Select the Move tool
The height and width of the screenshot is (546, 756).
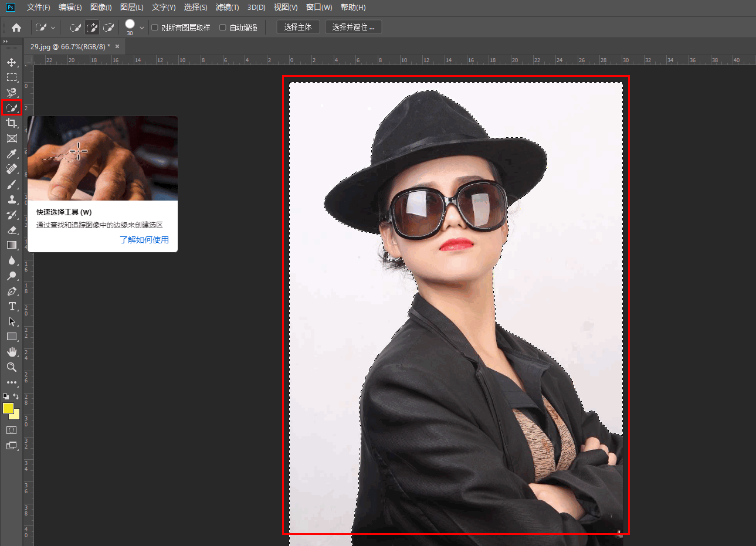pyautogui.click(x=11, y=62)
